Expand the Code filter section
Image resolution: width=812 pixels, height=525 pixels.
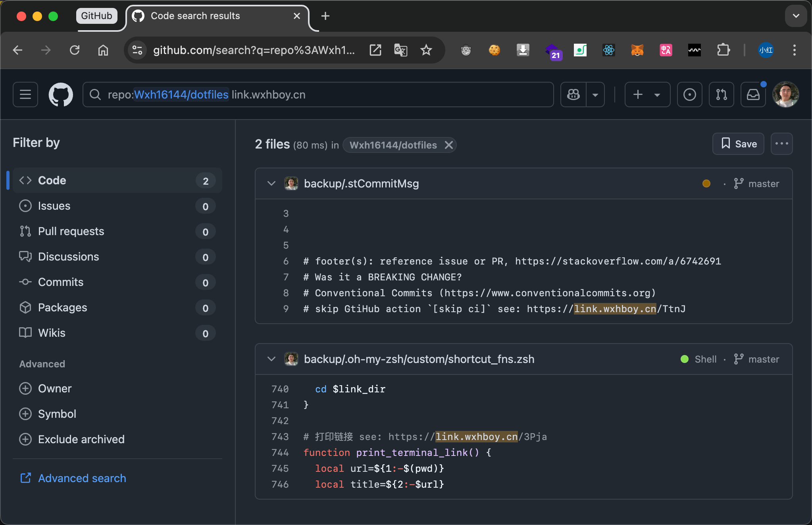(117, 181)
